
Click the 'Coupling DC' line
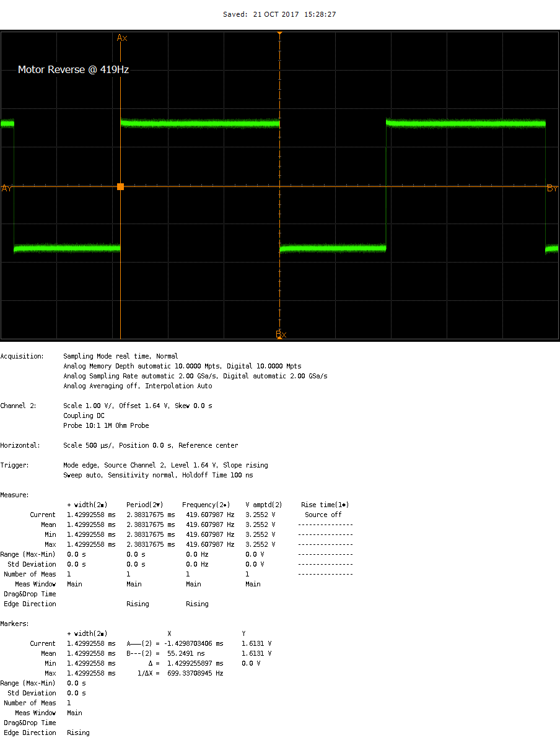coord(84,415)
